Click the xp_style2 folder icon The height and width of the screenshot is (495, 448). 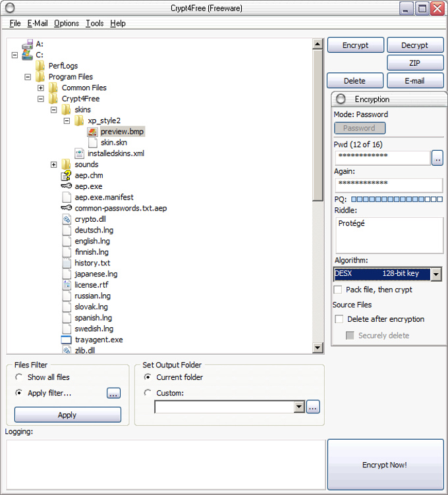coord(79,120)
